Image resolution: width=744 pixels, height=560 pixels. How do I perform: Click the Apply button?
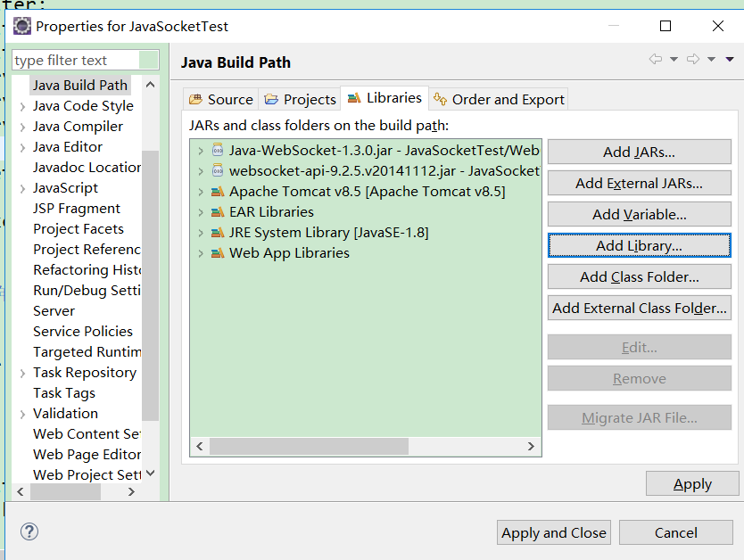pos(692,483)
